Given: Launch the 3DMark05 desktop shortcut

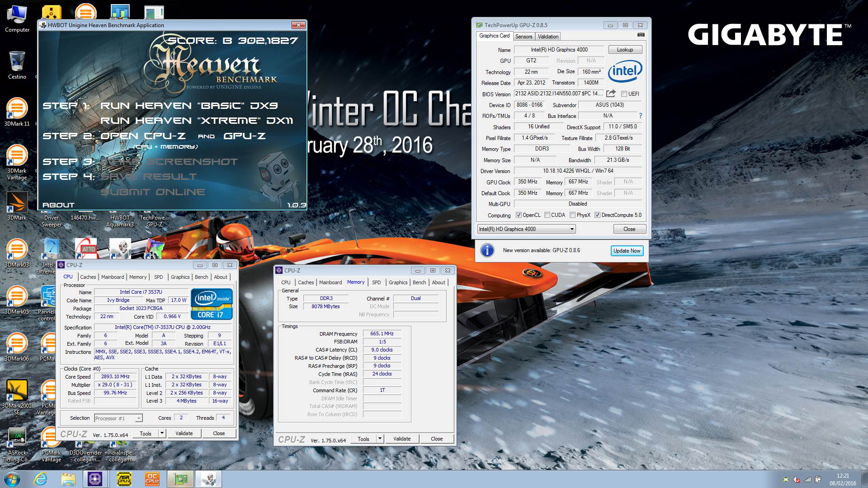Looking at the screenshot, I should pos(17,300).
